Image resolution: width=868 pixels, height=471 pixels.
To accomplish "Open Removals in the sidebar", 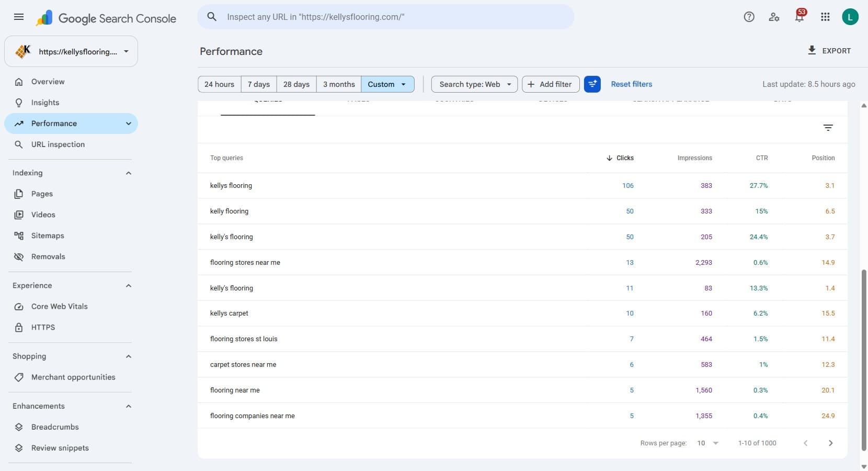I will (71, 256).
